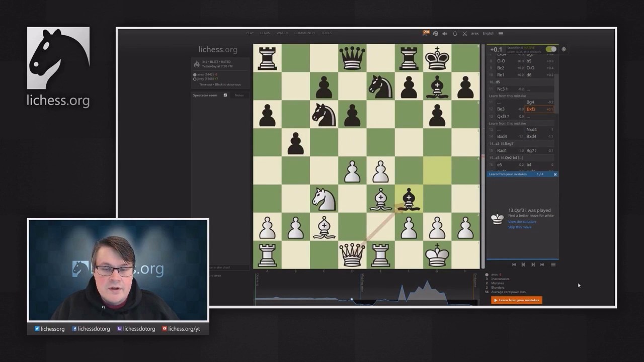Click the white bishop on e3
The width and height of the screenshot is (644, 362).
pyautogui.click(x=380, y=199)
